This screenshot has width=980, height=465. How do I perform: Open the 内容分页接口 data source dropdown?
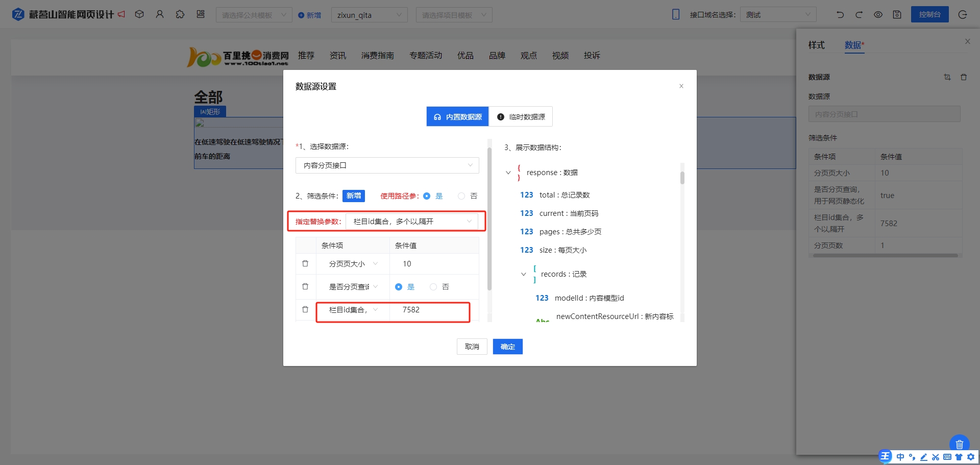point(387,165)
